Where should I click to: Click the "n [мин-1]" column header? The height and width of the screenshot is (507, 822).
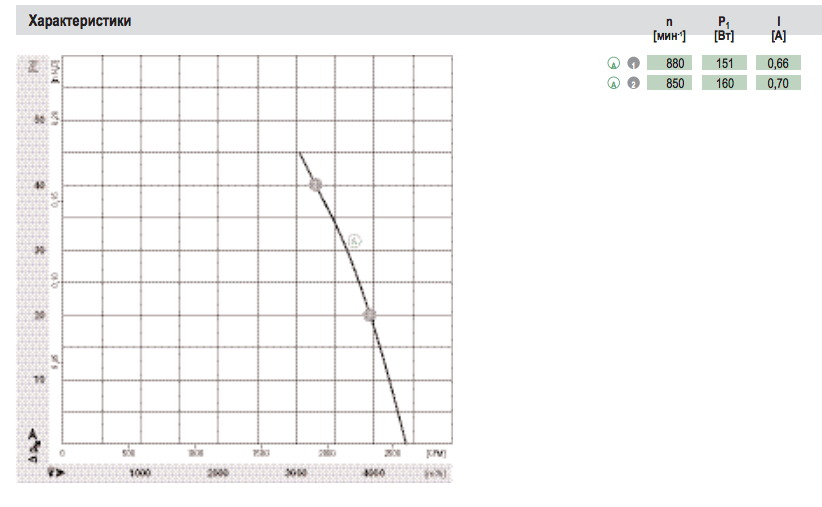pyautogui.click(x=669, y=29)
